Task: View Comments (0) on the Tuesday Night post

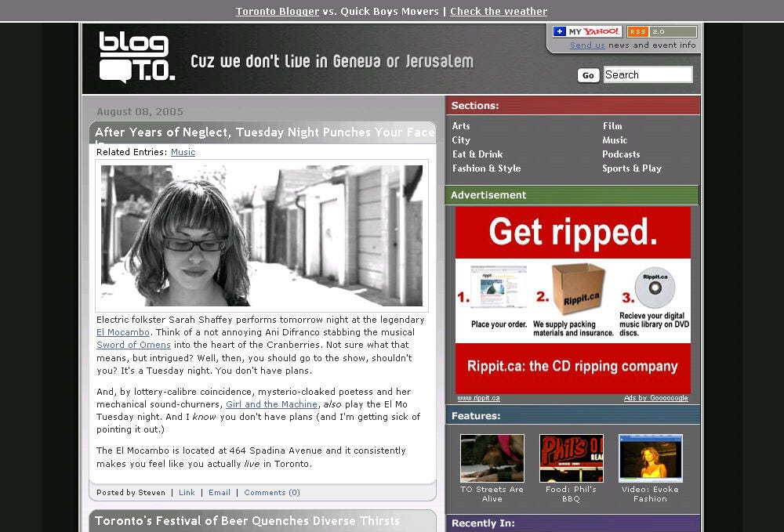Action: [271, 492]
